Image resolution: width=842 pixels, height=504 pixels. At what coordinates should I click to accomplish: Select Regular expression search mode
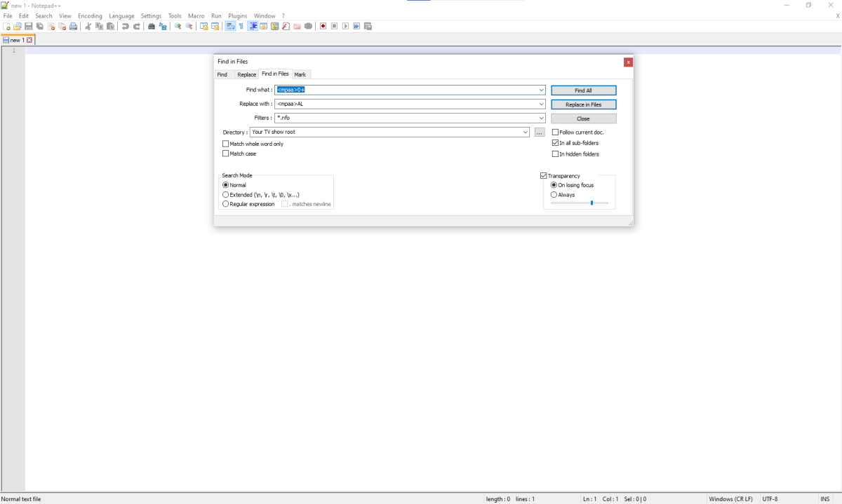tap(226, 204)
